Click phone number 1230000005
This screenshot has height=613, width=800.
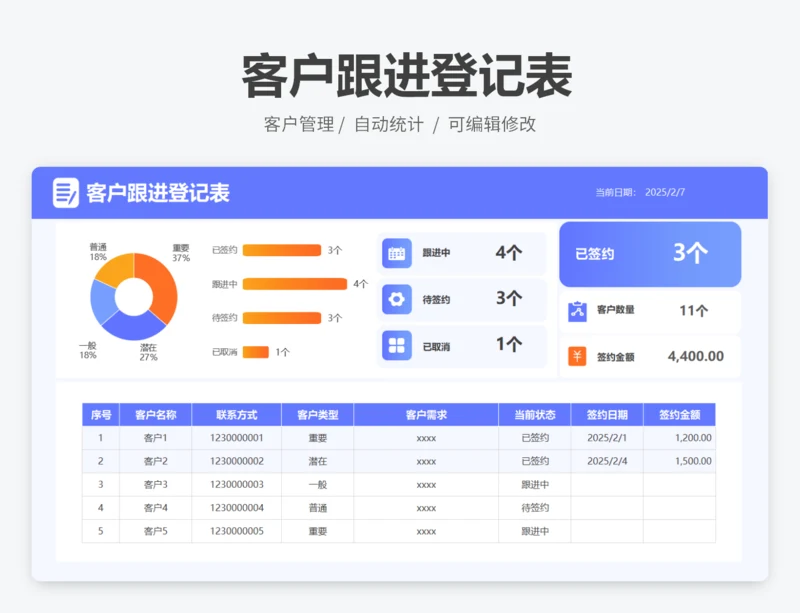coord(237,531)
